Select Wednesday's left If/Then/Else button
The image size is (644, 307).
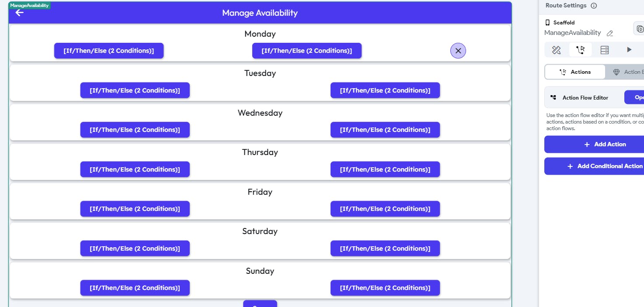click(x=135, y=130)
